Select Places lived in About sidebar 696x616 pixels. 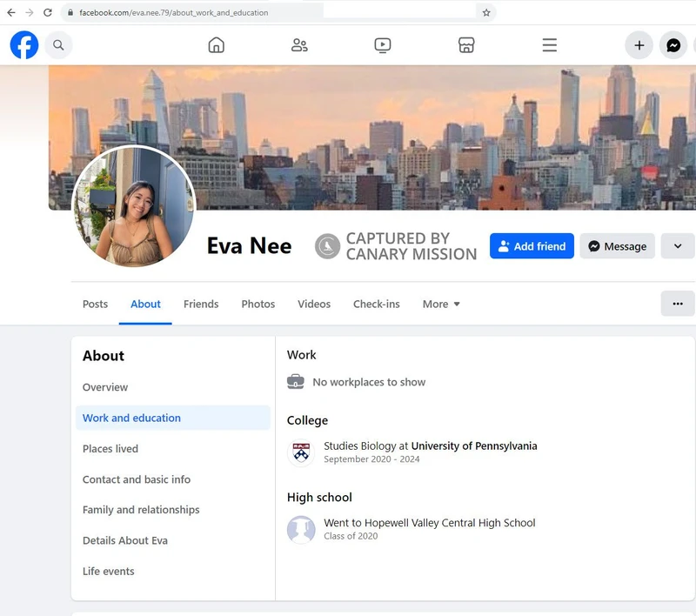110,449
